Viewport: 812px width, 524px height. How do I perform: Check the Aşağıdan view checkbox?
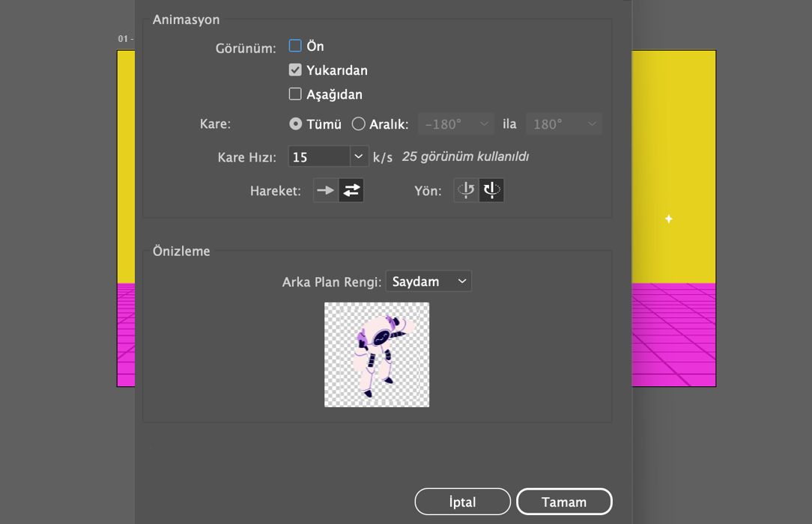[296, 94]
